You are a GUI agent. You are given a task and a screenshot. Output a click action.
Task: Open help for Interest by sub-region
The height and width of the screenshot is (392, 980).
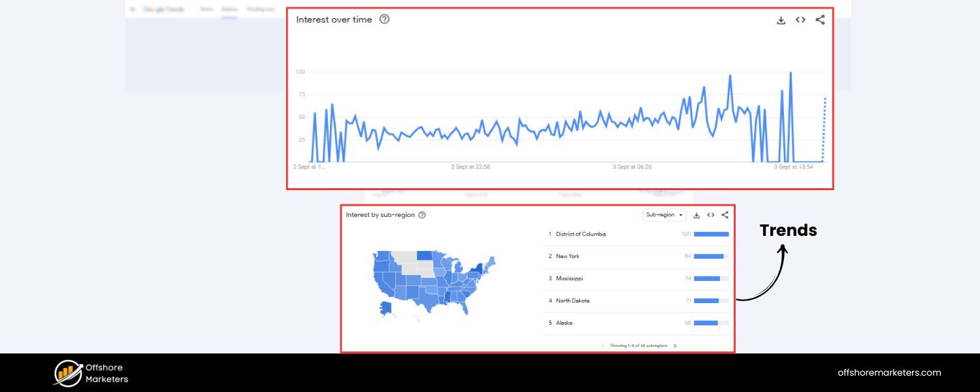coord(422,215)
